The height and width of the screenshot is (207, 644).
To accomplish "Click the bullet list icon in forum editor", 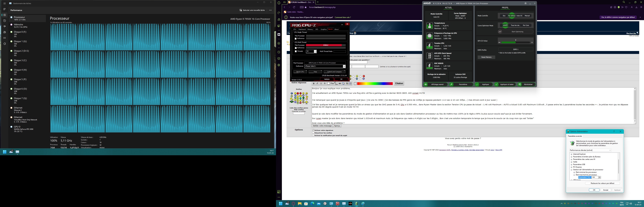I will [x=351, y=84].
